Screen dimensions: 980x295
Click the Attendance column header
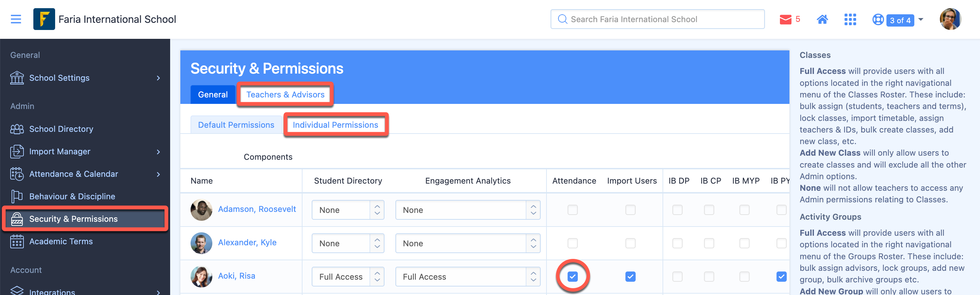click(574, 181)
